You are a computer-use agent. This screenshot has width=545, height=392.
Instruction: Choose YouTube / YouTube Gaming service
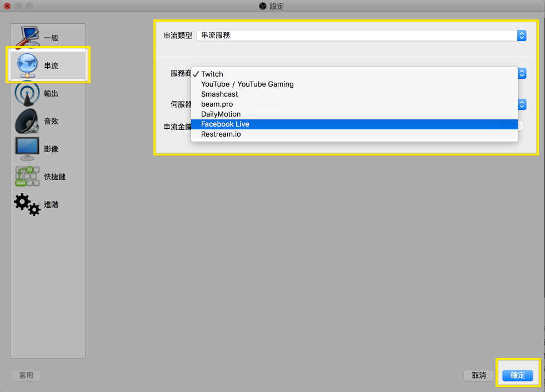354,84
